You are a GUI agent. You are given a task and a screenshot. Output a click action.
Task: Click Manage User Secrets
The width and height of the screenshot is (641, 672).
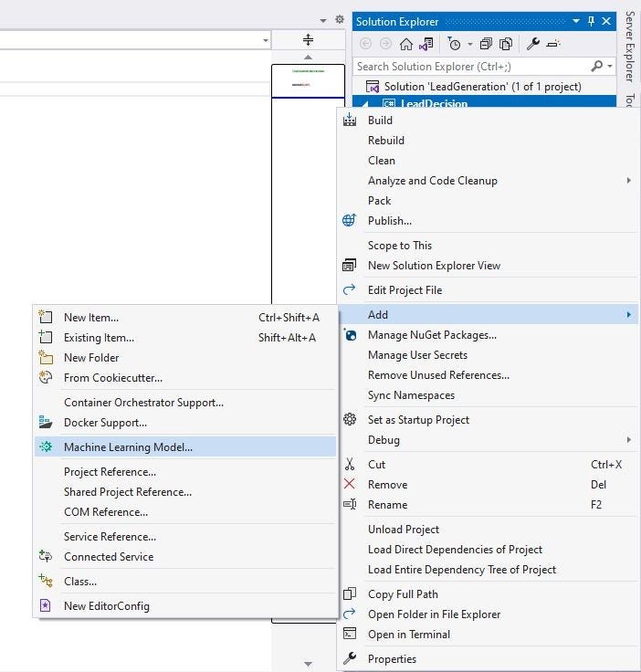(488, 355)
